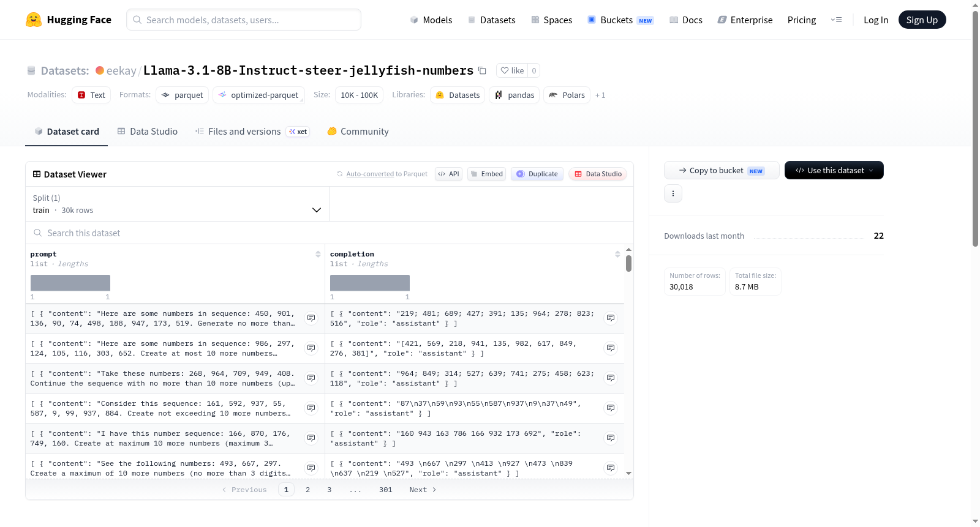Select the pandas library tag

click(x=514, y=95)
